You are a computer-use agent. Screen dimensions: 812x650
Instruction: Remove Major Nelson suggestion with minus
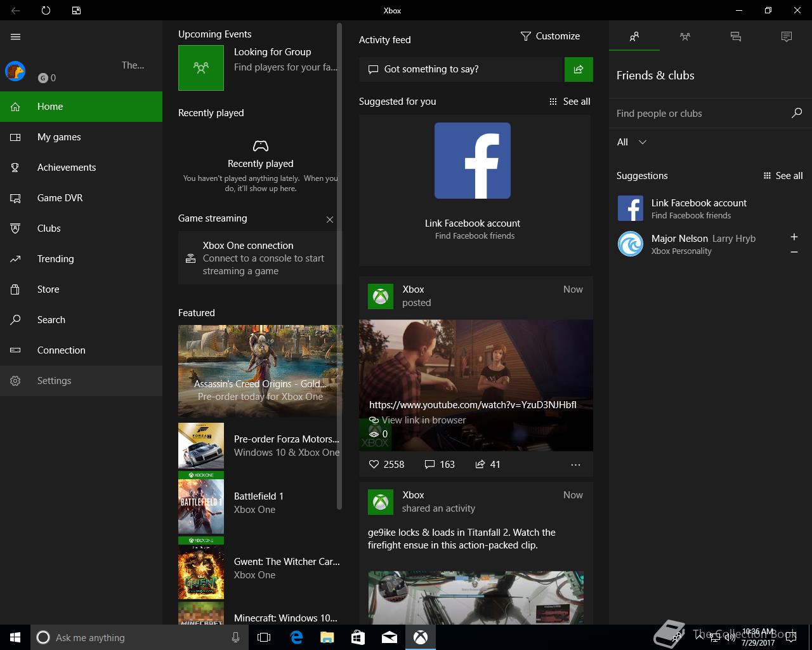(794, 252)
